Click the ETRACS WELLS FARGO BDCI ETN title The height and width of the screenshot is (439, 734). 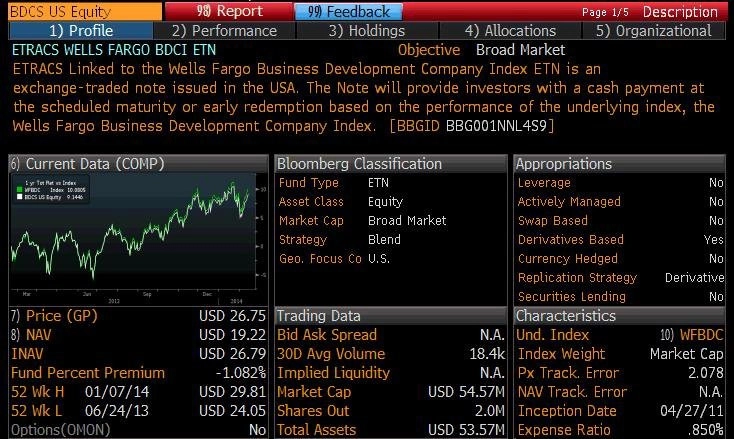pyautogui.click(x=114, y=50)
